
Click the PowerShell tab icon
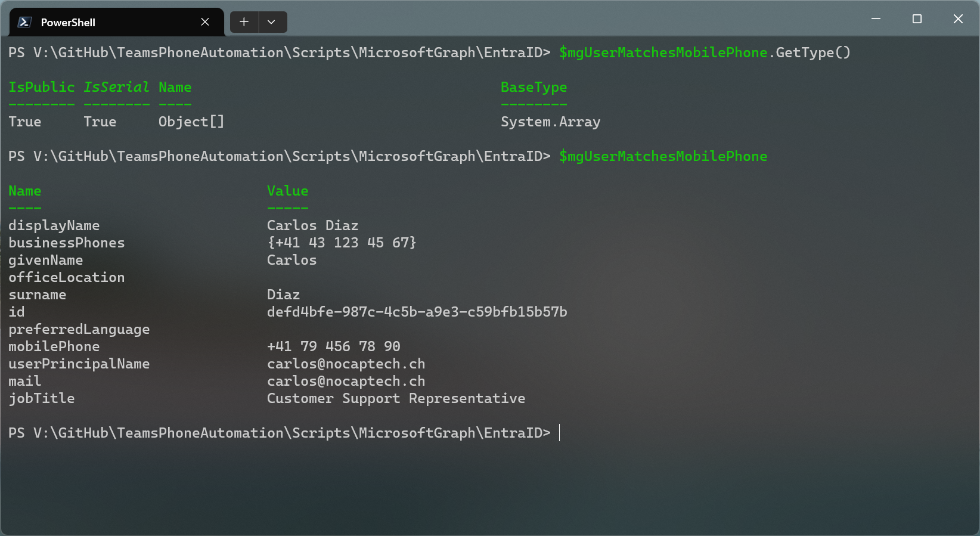tap(24, 22)
